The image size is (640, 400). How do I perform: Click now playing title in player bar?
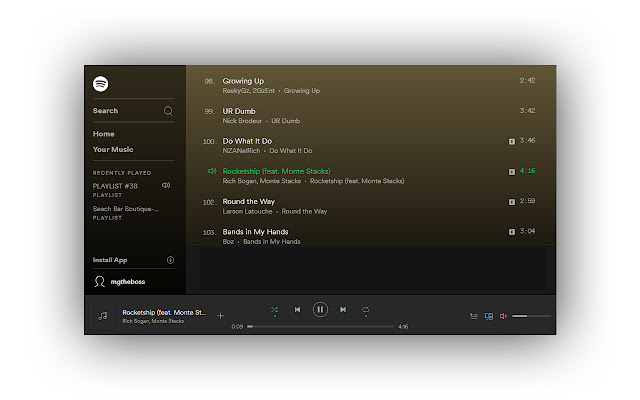tap(164, 312)
